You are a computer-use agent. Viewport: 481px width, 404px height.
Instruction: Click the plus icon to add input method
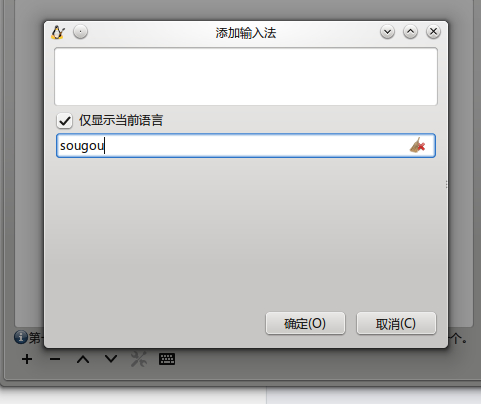click(x=27, y=359)
